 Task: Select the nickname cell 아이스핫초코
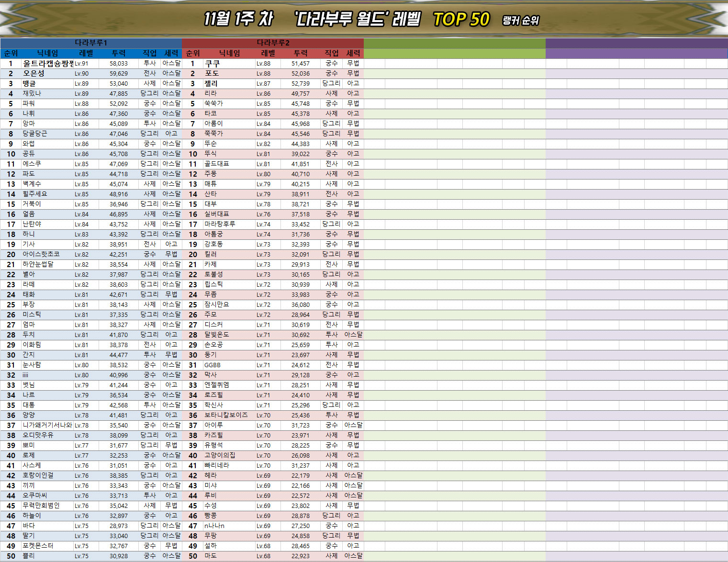click(x=41, y=254)
